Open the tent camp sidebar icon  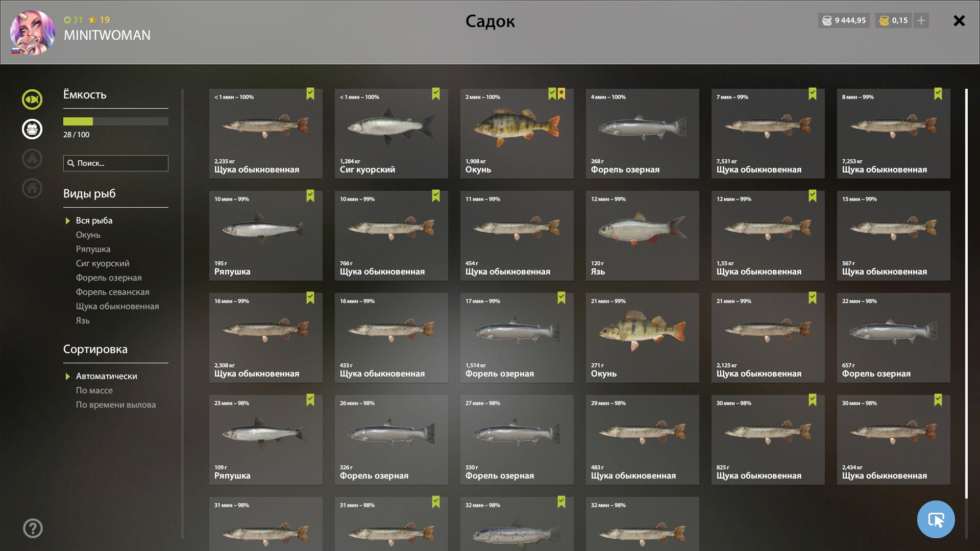32,159
